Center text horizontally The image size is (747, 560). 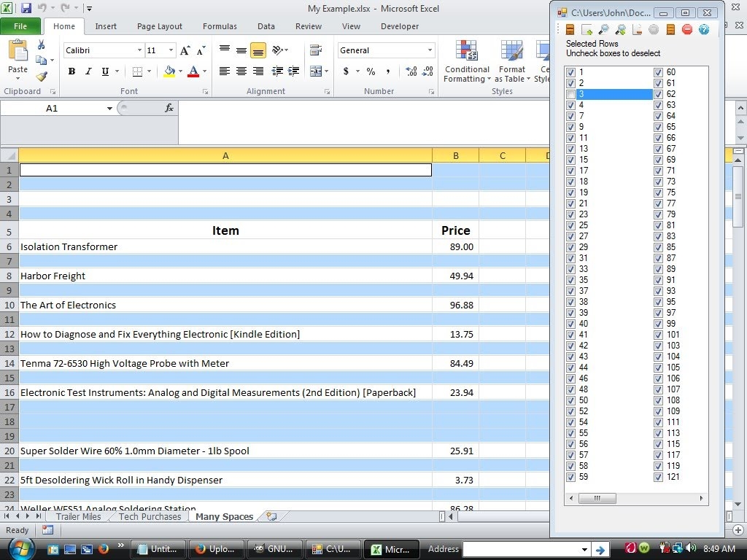241,71
